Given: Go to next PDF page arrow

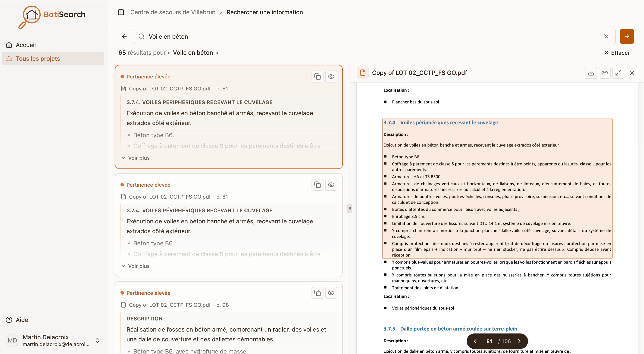Looking at the screenshot, I should (x=519, y=341).
